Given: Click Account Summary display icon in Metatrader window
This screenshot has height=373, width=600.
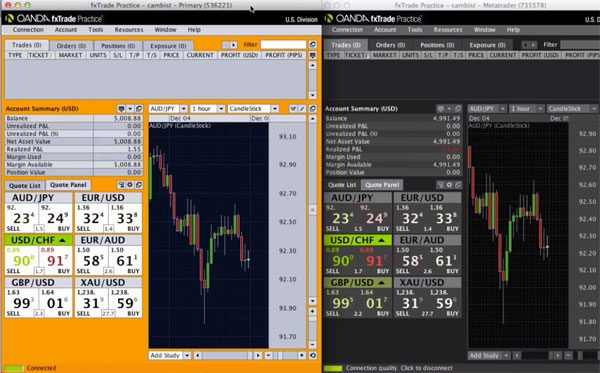Looking at the screenshot, I should [x=440, y=109].
